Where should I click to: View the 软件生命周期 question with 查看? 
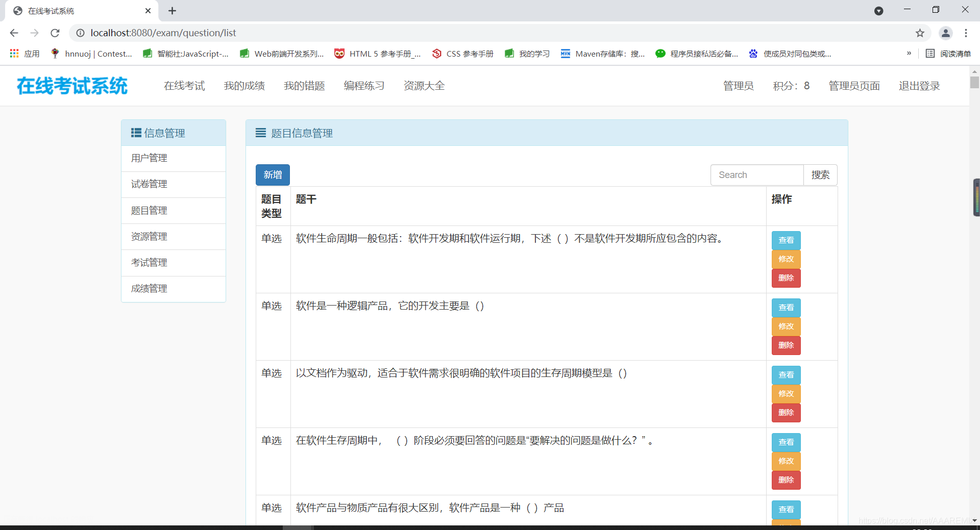(786, 240)
